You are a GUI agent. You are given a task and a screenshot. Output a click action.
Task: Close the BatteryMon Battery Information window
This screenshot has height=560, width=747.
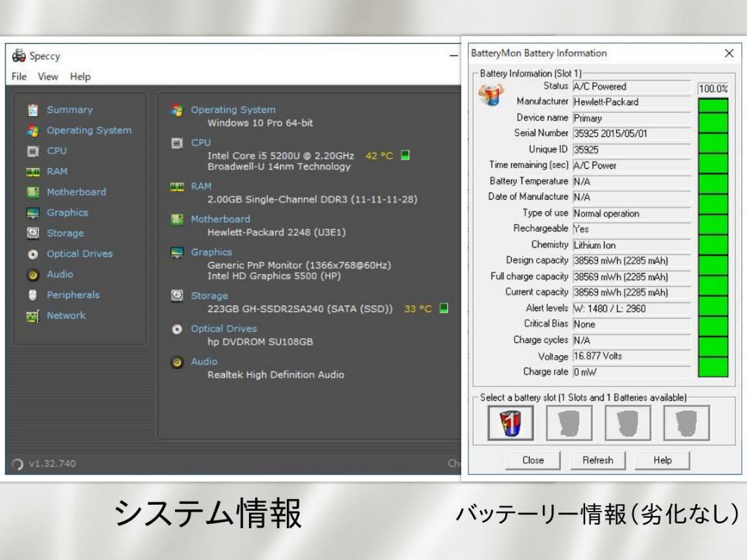point(729,53)
